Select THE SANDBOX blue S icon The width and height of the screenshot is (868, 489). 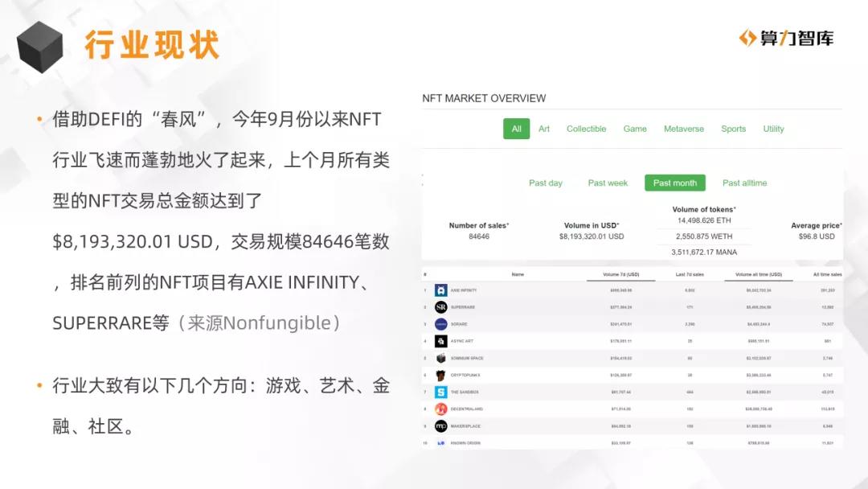[x=440, y=391]
